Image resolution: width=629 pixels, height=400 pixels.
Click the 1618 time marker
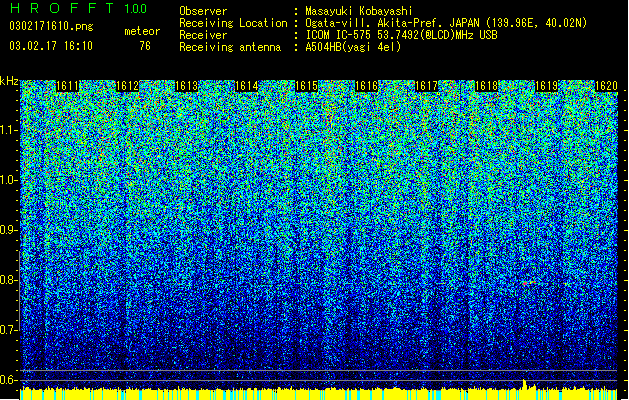click(487, 86)
